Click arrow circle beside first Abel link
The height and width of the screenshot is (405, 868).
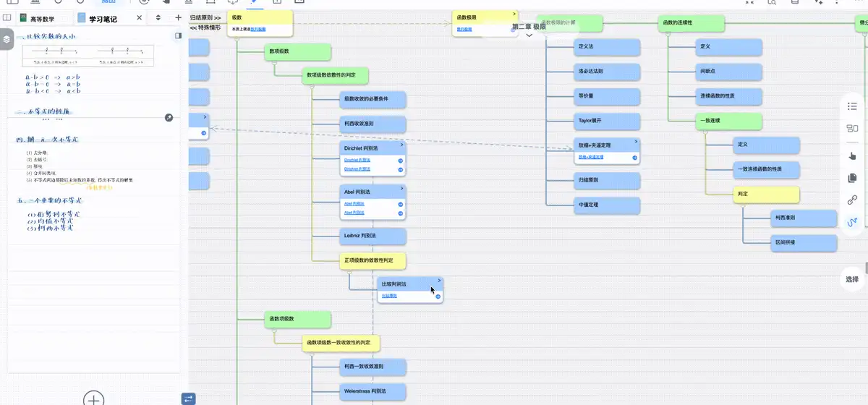[400, 204]
